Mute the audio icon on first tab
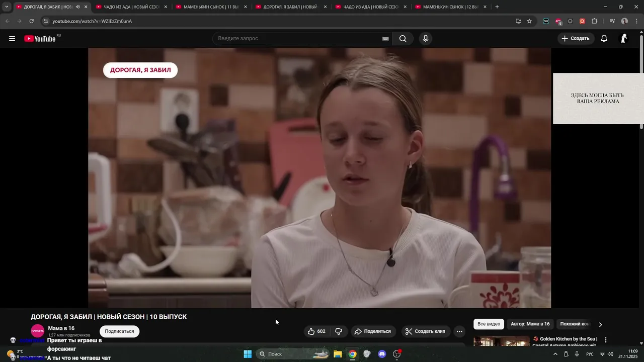This screenshot has width=644, height=362. pyautogui.click(x=77, y=7)
